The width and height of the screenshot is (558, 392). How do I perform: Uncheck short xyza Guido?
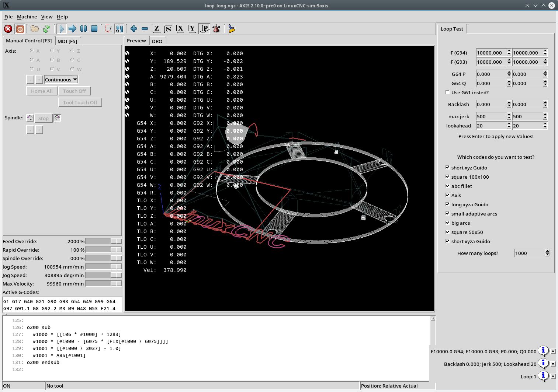(x=447, y=241)
